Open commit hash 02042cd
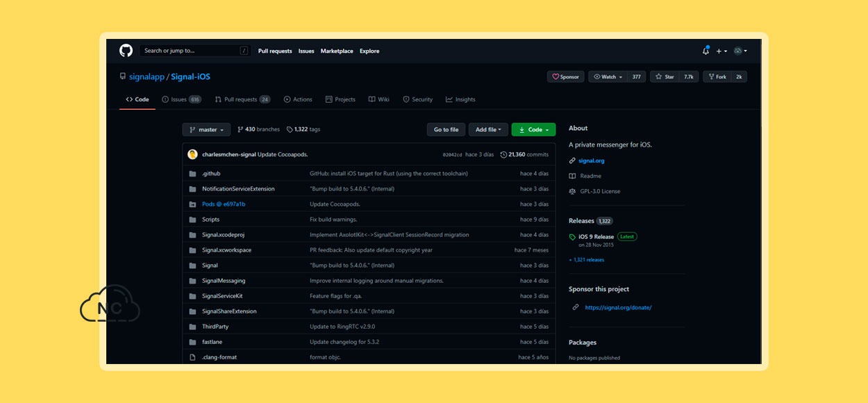Image resolution: width=868 pixels, height=403 pixels. pos(452,154)
